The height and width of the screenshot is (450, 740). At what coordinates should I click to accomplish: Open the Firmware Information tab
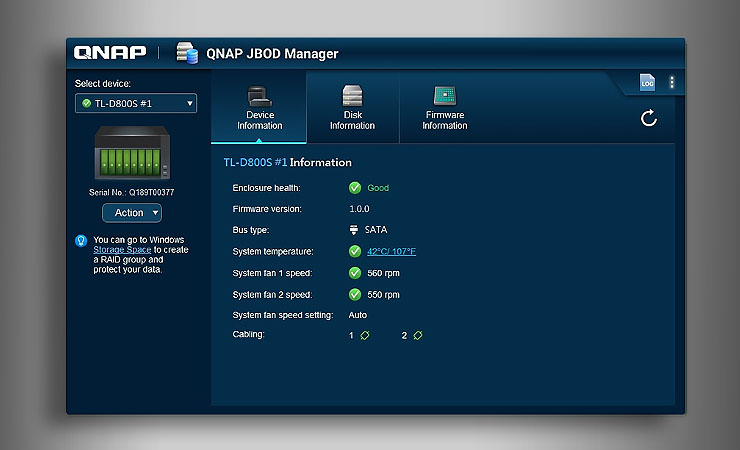click(x=444, y=108)
